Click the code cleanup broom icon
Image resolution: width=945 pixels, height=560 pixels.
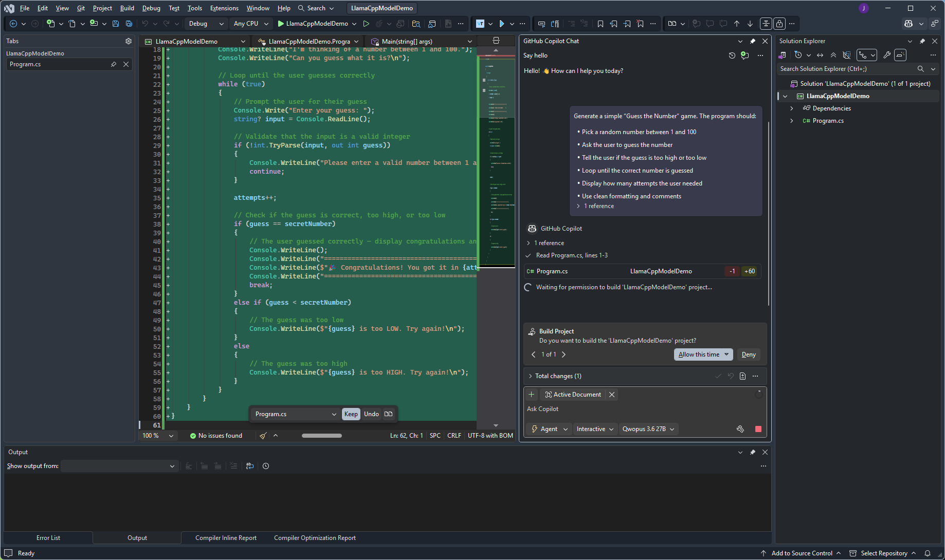coord(263,436)
